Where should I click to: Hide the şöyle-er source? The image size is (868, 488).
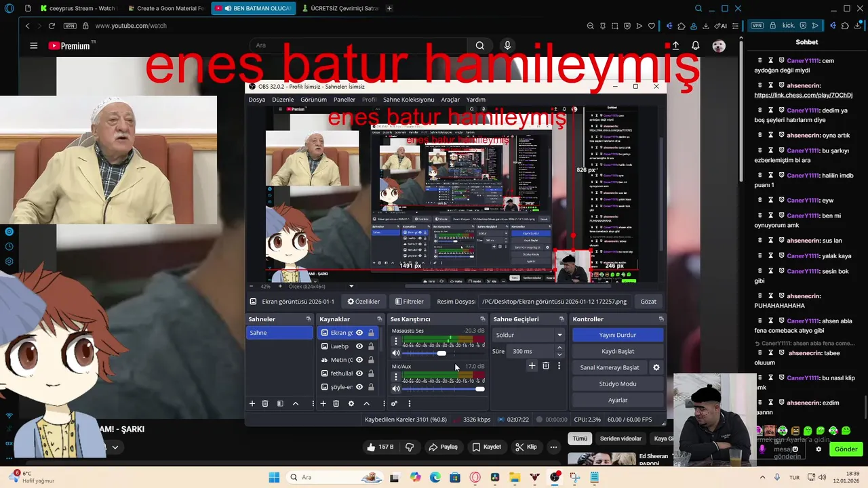[x=359, y=387]
